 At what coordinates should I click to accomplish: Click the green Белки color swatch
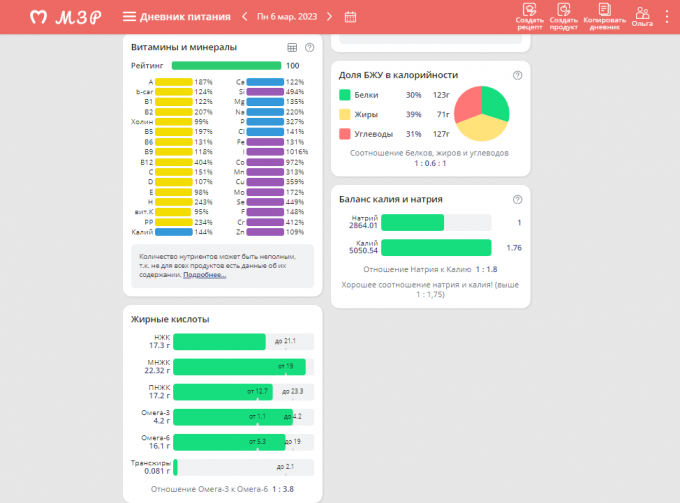(345, 95)
